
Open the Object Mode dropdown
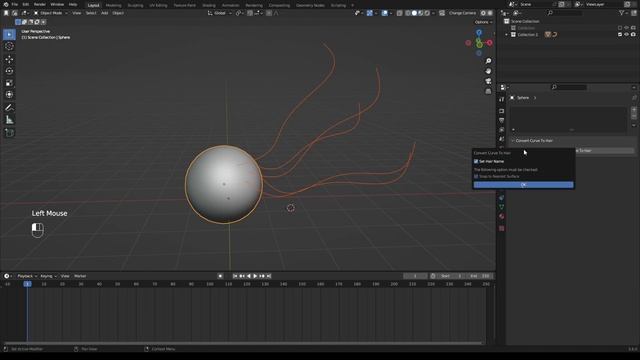(50, 13)
